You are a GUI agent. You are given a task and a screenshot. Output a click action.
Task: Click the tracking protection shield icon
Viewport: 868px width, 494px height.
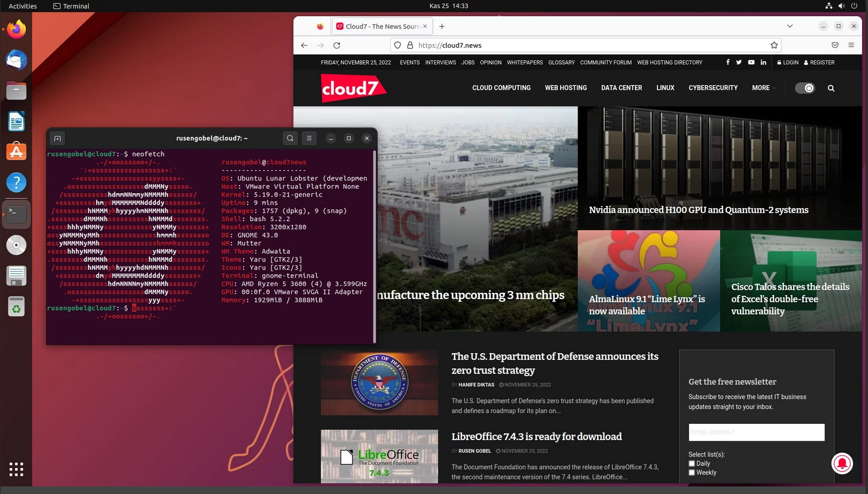click(x=397, y=45)
